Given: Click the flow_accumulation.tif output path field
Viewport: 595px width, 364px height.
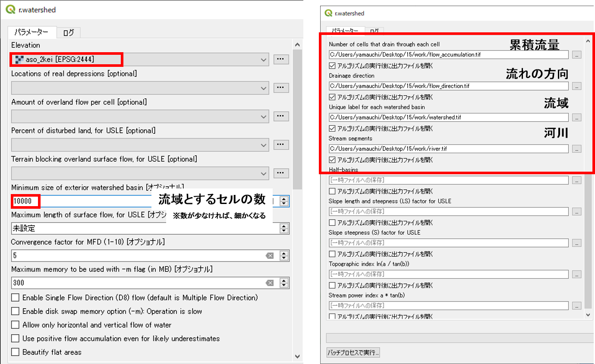Looking at the screenshot, I should (449, 55).
